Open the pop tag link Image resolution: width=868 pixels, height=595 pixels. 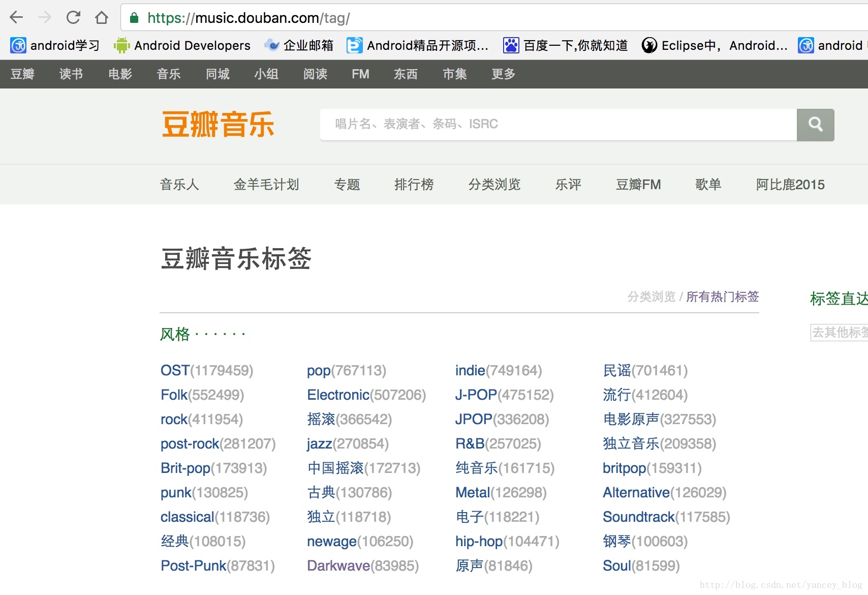(319, 371)
